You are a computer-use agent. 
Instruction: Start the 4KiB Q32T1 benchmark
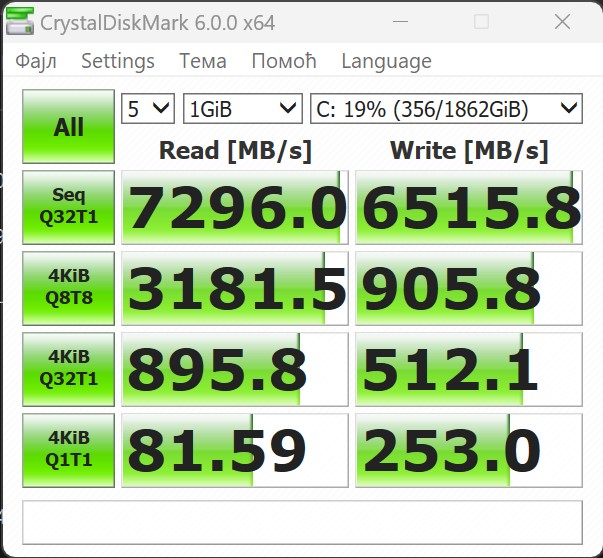pos(68,369)
